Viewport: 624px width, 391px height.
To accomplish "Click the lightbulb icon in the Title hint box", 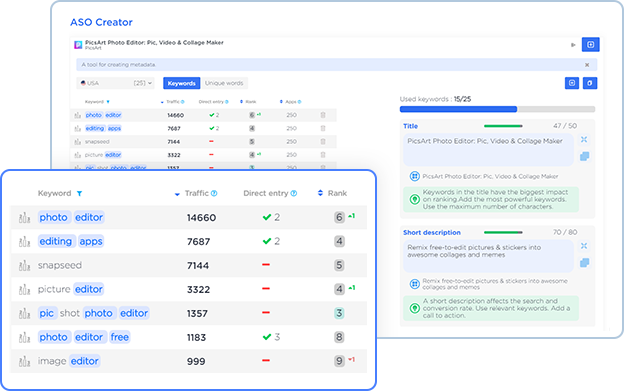I will [x=414, y=199].
